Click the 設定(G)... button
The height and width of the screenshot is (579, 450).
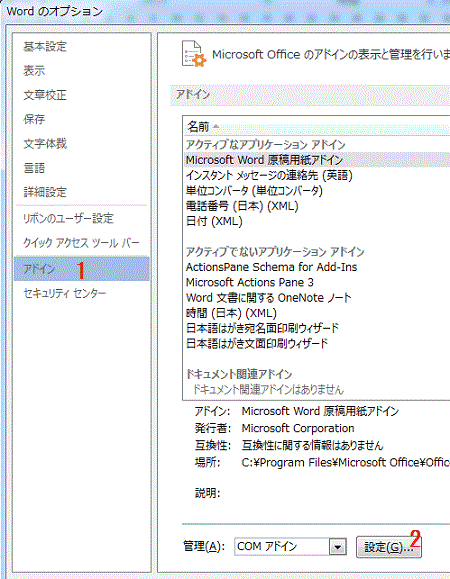[388, 547]
